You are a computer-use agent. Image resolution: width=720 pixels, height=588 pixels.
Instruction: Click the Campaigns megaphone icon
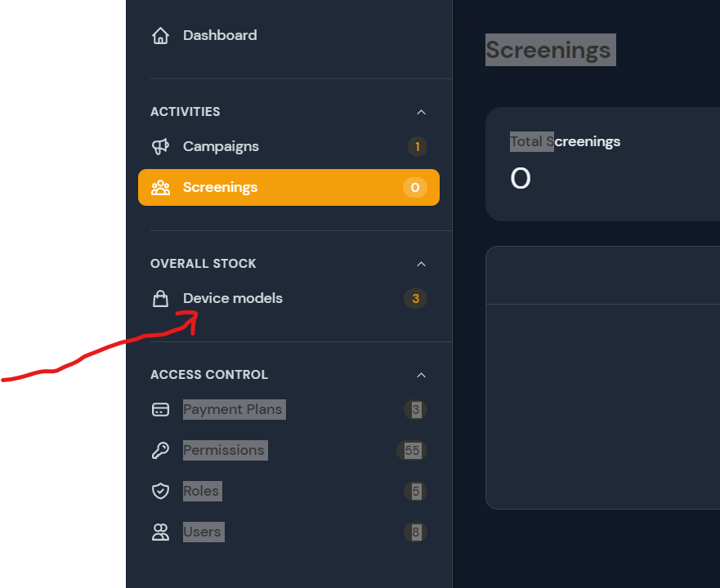[160, 147]
